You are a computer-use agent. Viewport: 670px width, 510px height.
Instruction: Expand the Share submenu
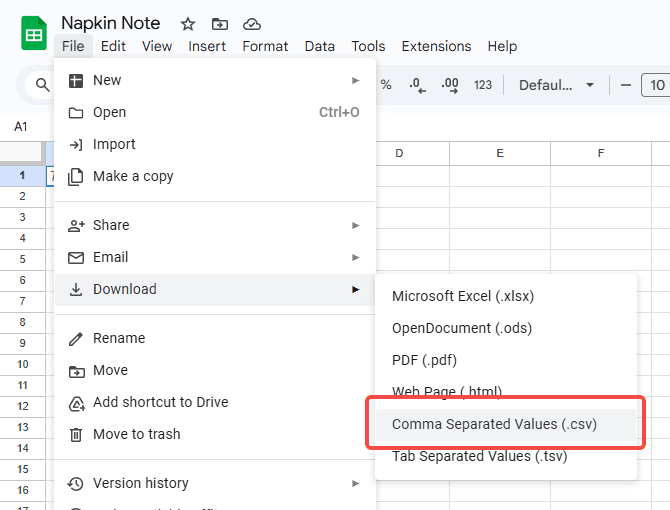tap(215, 225)
